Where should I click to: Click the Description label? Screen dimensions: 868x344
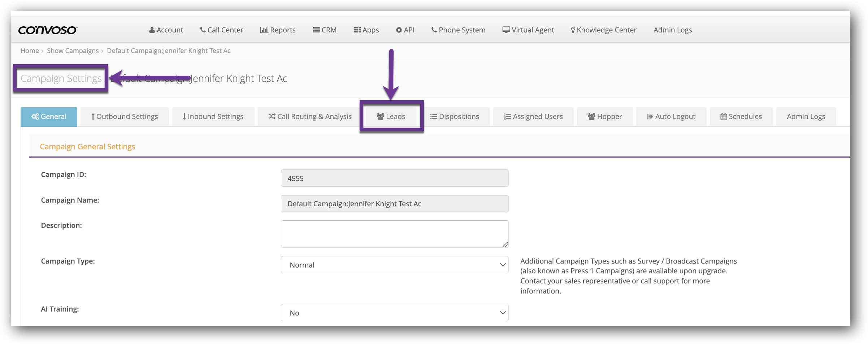[61, 225]
